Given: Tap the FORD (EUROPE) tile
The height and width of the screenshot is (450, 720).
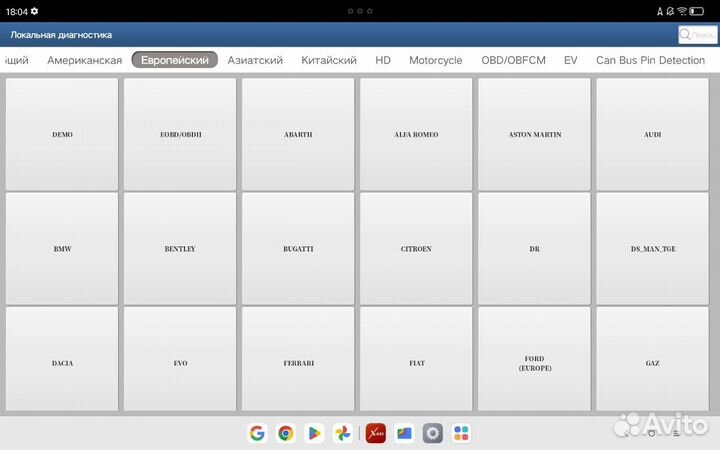Looking at the screenshot, I should point(534,363).
